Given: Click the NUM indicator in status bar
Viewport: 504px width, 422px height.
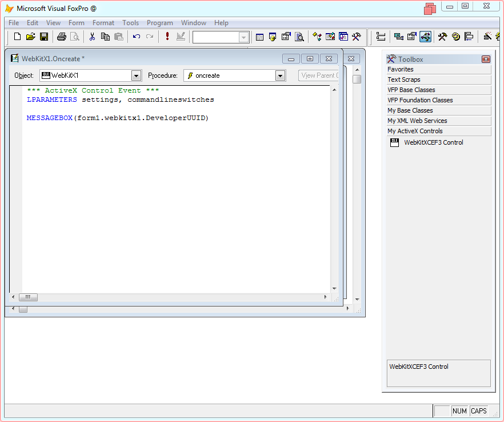Looking at the screenshot, I should point(459,411).
